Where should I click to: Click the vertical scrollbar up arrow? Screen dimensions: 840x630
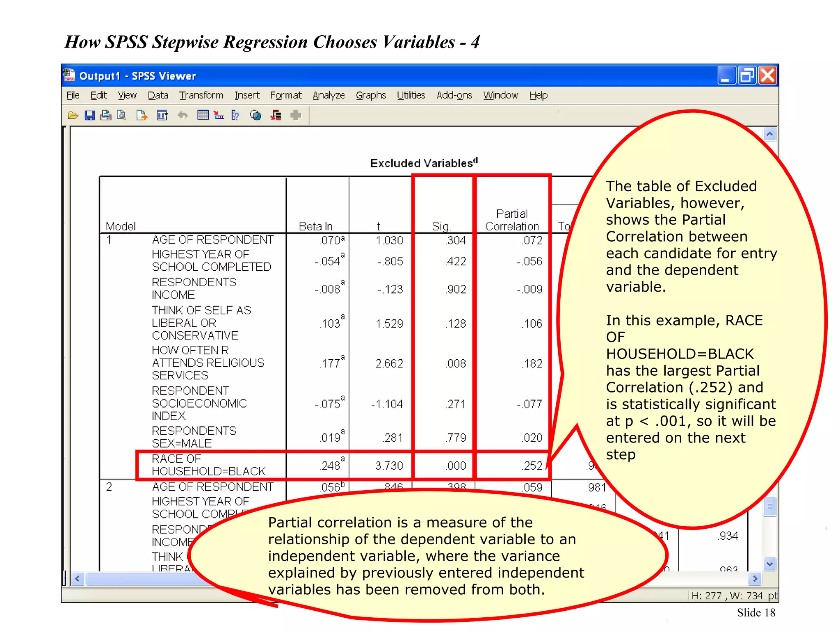click(x=769, y=134)
